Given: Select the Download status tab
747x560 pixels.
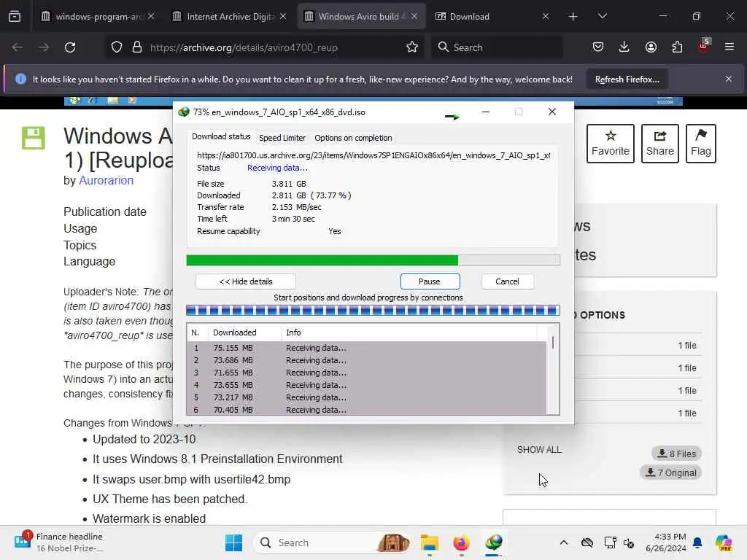Looking at the screenshot, I should [221, 136].
